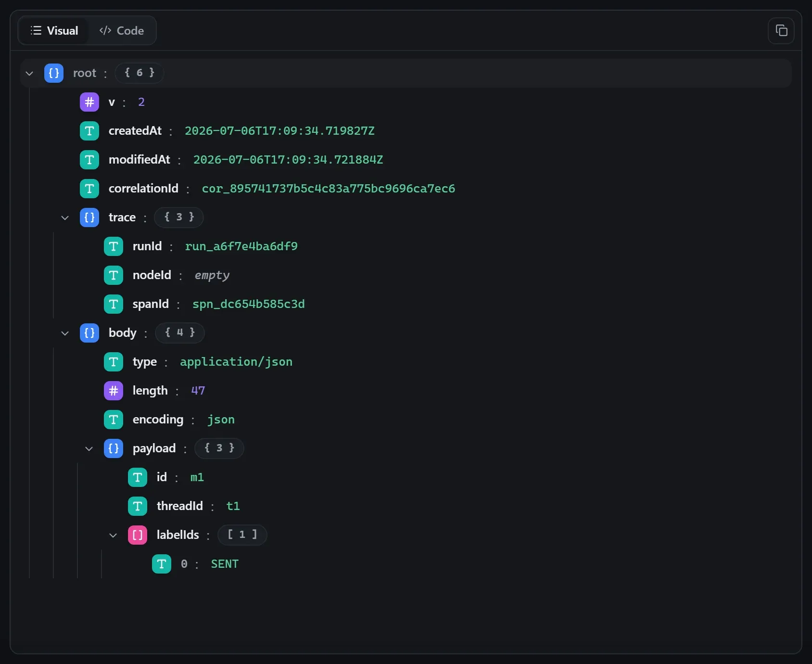Click the number icon beside length

tap(114, 391)
